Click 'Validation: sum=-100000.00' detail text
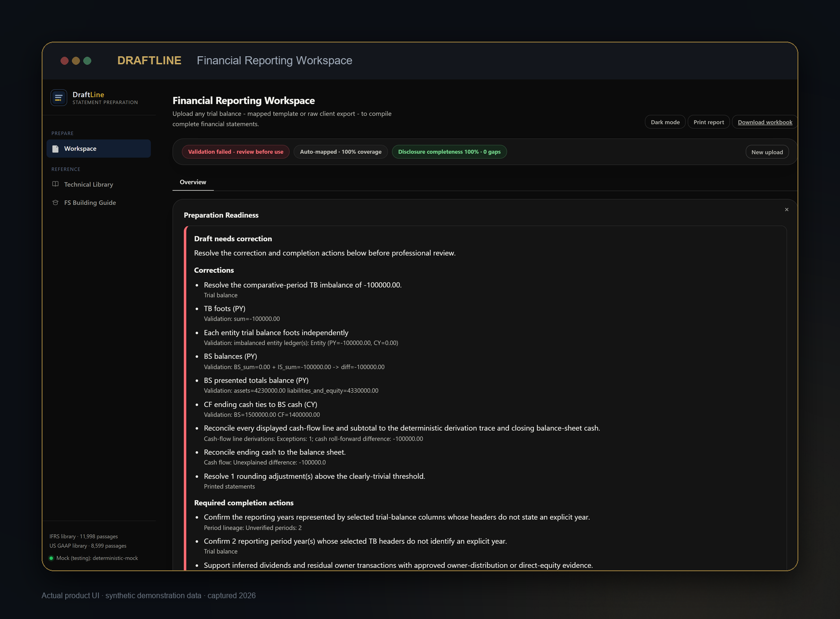 click(242, 319)
